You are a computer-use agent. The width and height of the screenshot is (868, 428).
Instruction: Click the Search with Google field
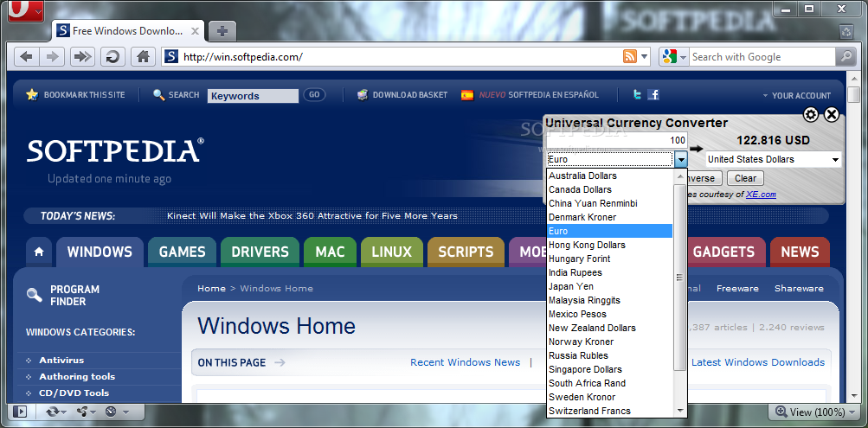(x=762, y=56)
